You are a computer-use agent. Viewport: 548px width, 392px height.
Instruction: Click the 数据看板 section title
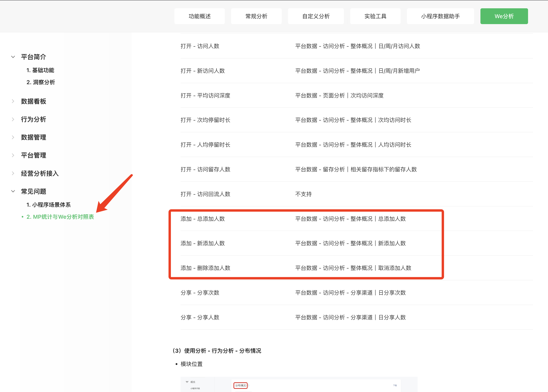[x=34, y=101]
